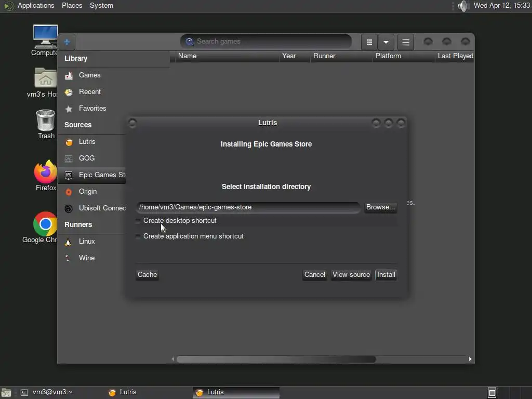Select Recent in the Library sidebar
The image size is (532, 399).
pyautogui.click(x=114, y=92)
